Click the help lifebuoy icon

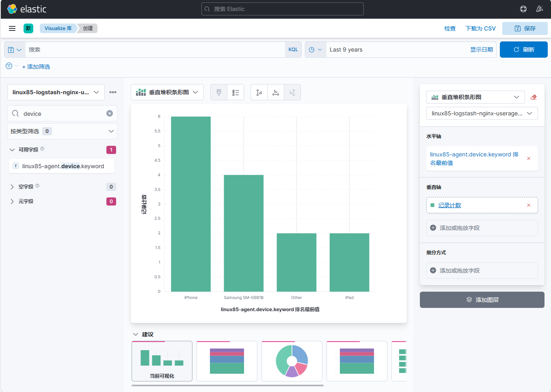click(523, 9)
